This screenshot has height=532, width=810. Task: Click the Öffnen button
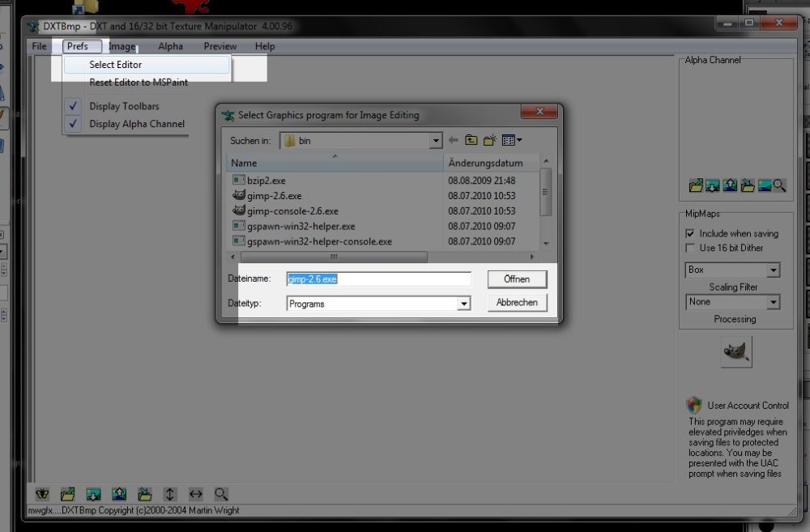click(517, 279)
